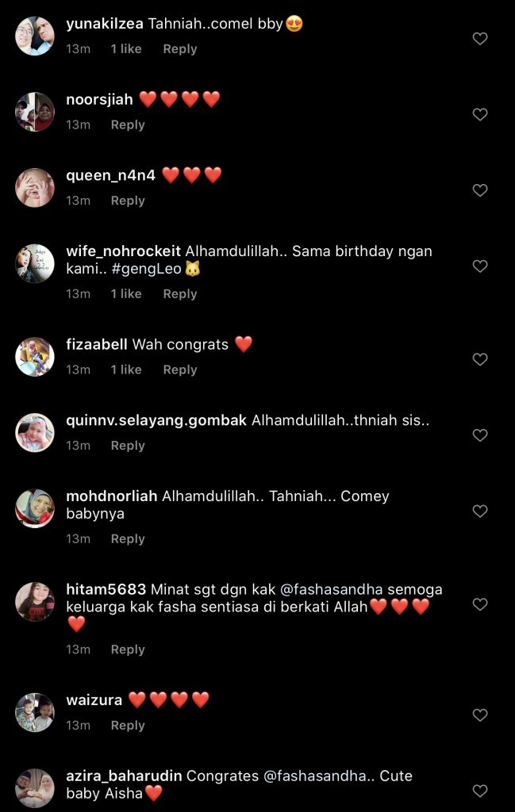Open noorsjiah's profile picture
The width and height of the screenshot is (515, 812).
35,112
